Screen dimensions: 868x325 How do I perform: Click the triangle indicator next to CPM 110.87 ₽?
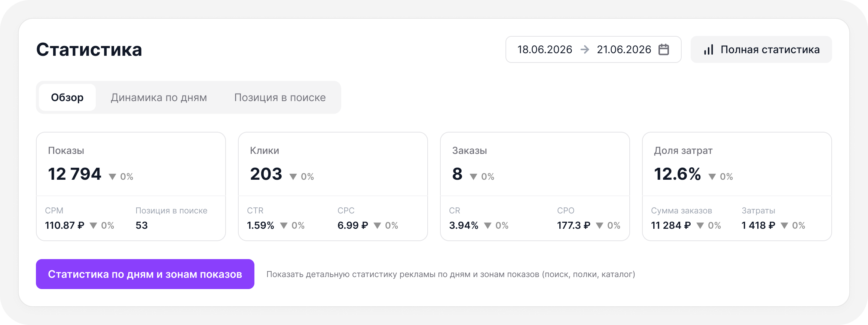pos(94,225)
